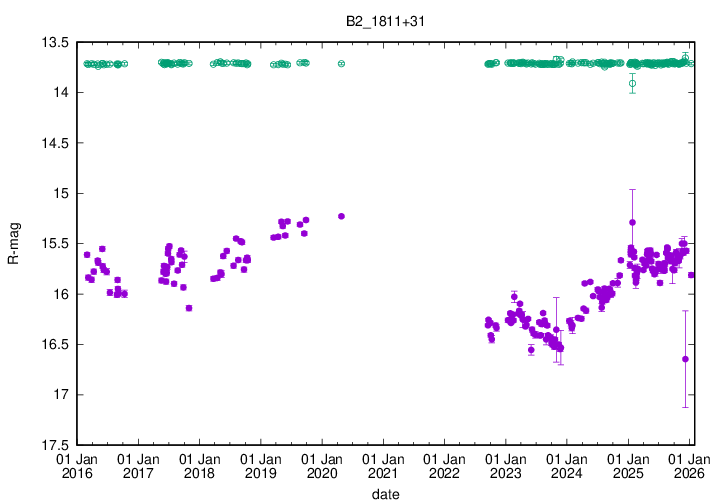Select the 01 Jan 2018 tick label
This screenshot has height=504, width=720.
click(198, 466)
